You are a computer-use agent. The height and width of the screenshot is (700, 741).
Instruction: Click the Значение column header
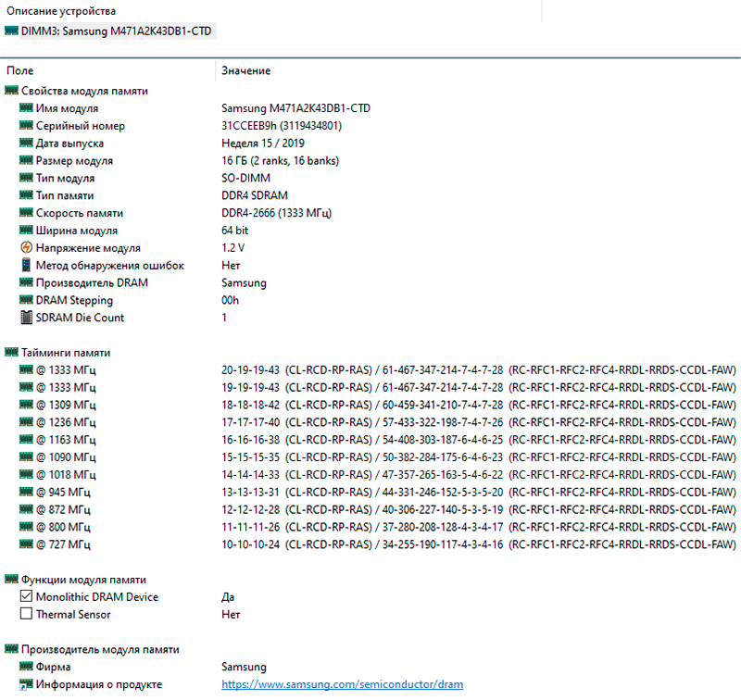click(245, 71)
